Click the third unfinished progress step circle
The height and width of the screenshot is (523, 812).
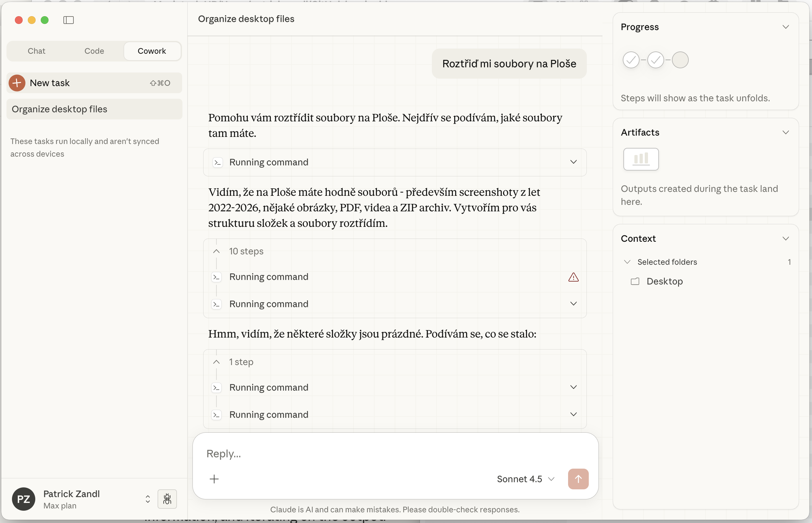(680, 60)
